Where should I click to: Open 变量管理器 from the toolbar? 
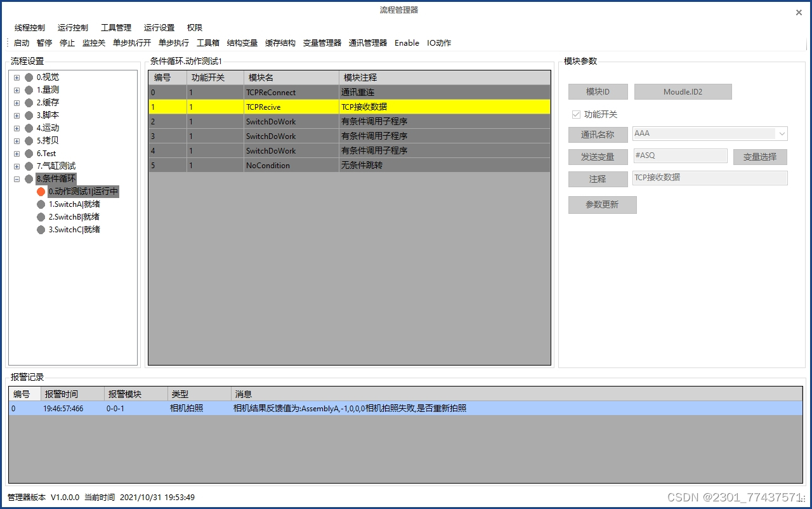(322, 43)
